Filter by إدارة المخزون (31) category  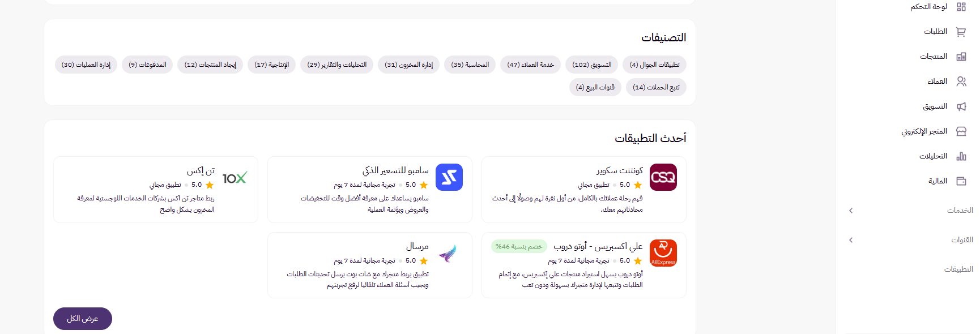[x=408, y=65]
